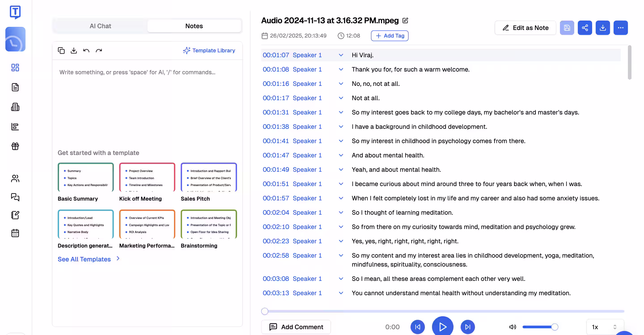Click into the notes text editor placeholder
The height and width of the screenshot is (335, 644).
[x=137, y=72]
